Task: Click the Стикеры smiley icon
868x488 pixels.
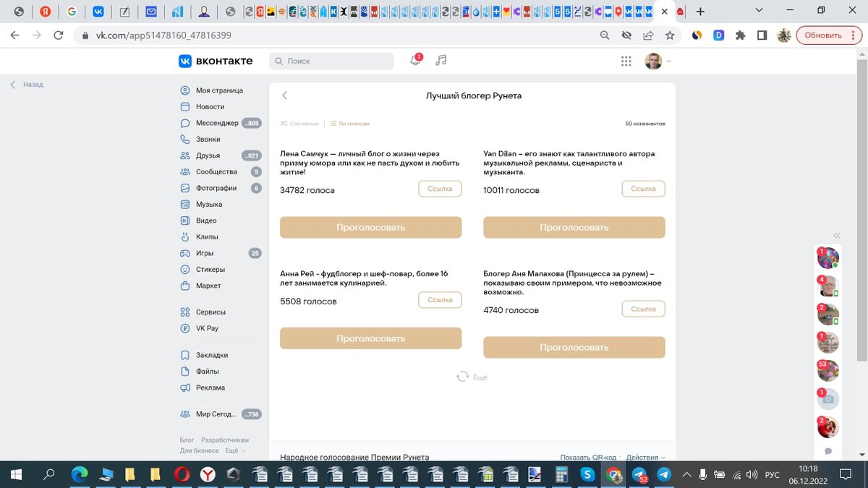Action: [185, 269]
